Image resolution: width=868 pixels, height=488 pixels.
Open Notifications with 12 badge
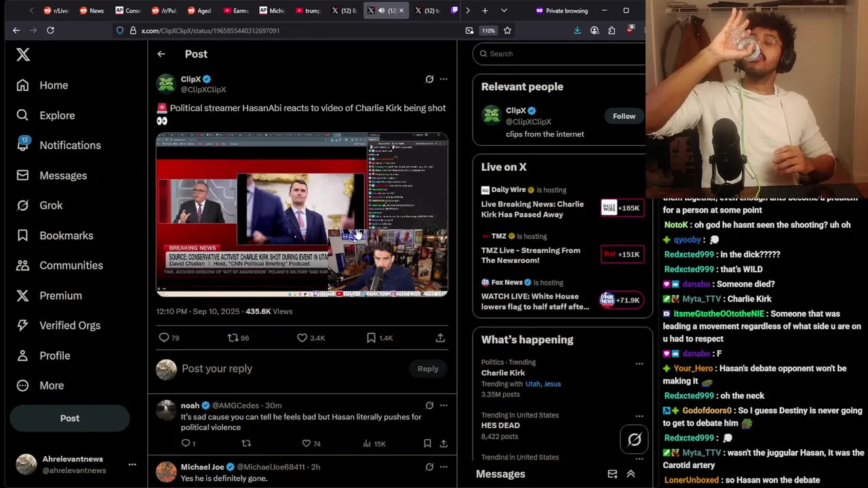point(58,145)
